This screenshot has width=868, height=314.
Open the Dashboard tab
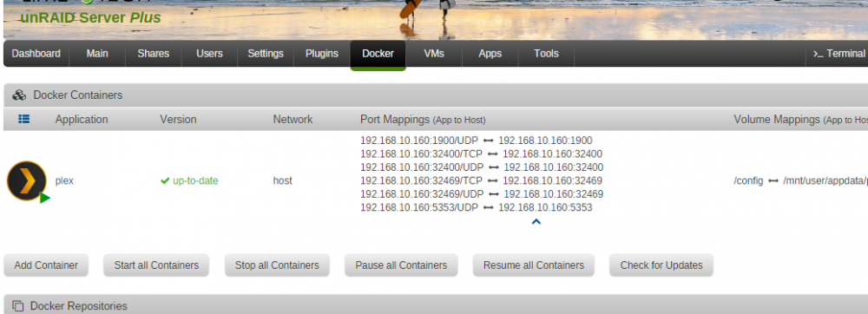[x=36, y=54]
